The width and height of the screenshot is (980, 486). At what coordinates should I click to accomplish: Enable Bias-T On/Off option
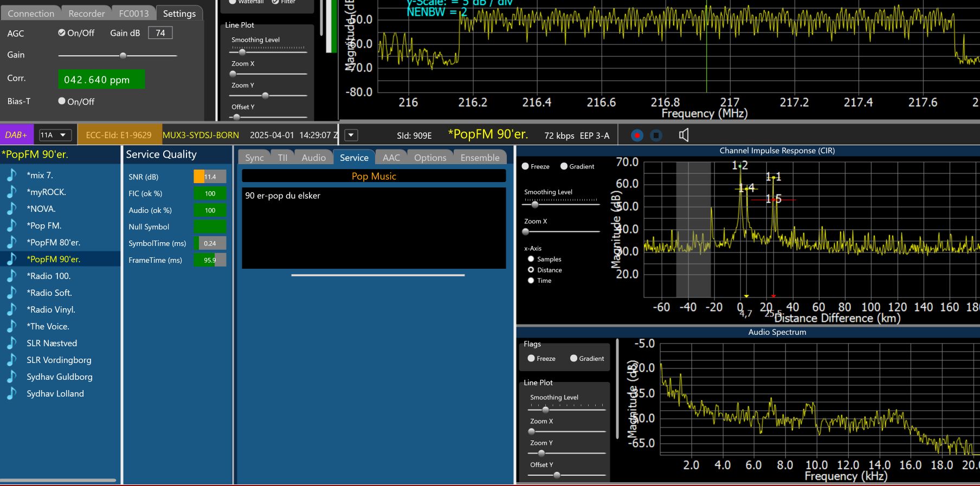click(62, 101)
